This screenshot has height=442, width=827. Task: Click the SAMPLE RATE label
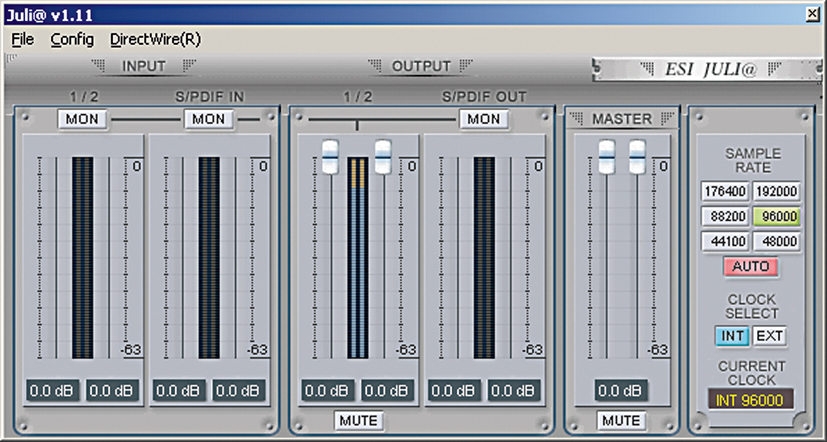pos(753,161)
